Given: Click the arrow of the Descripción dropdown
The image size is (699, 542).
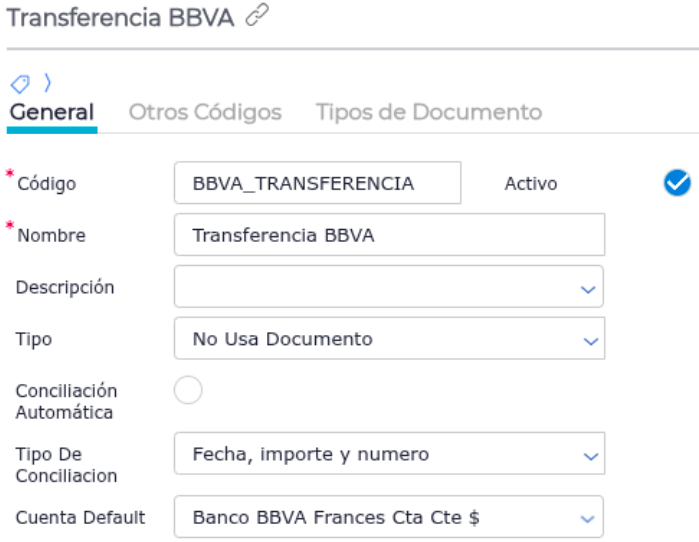Looking at the screenshot, I should (x=587, y=288).
